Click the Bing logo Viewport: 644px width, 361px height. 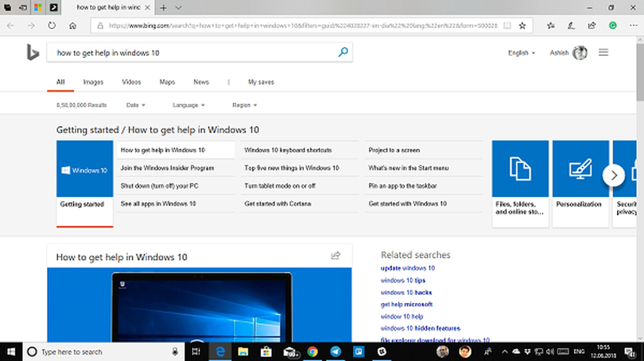pos(33,53)
